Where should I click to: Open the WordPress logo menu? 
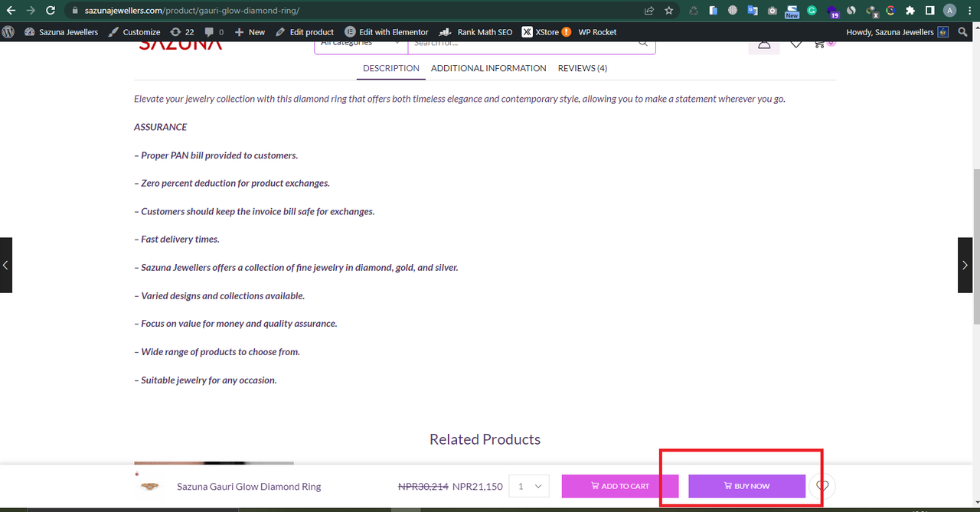click(9, 32)
